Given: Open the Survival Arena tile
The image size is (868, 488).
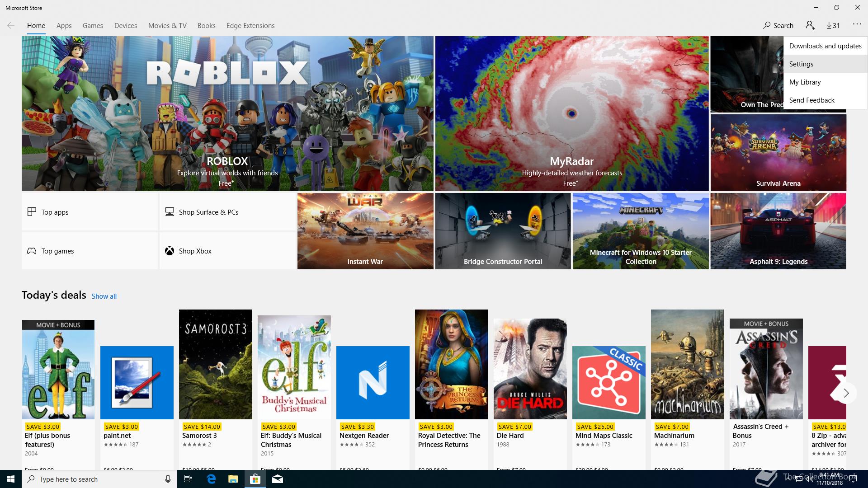Looking at the screenshot, I should [x=778, y=152].
